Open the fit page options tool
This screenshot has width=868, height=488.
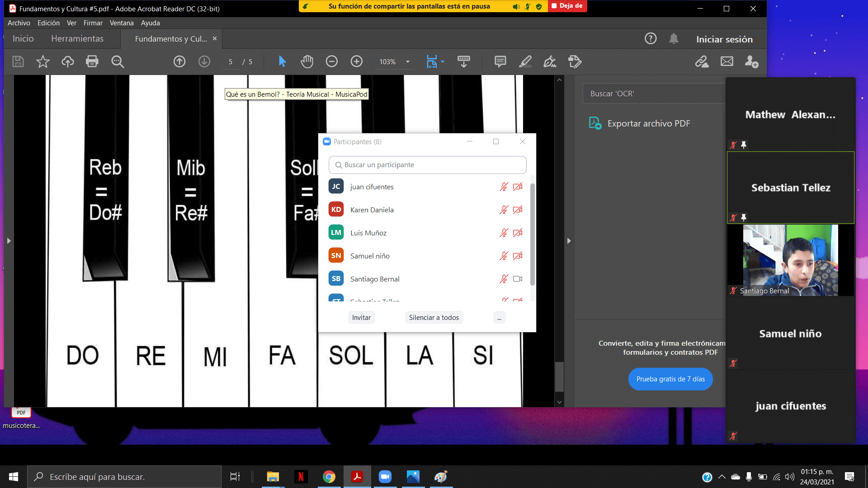432,61
